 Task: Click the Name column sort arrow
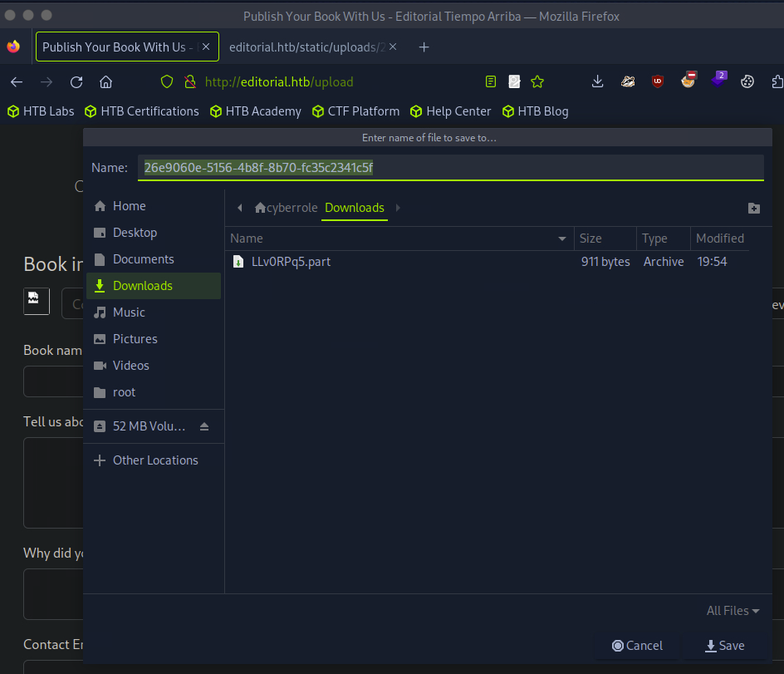coord(563,239)
